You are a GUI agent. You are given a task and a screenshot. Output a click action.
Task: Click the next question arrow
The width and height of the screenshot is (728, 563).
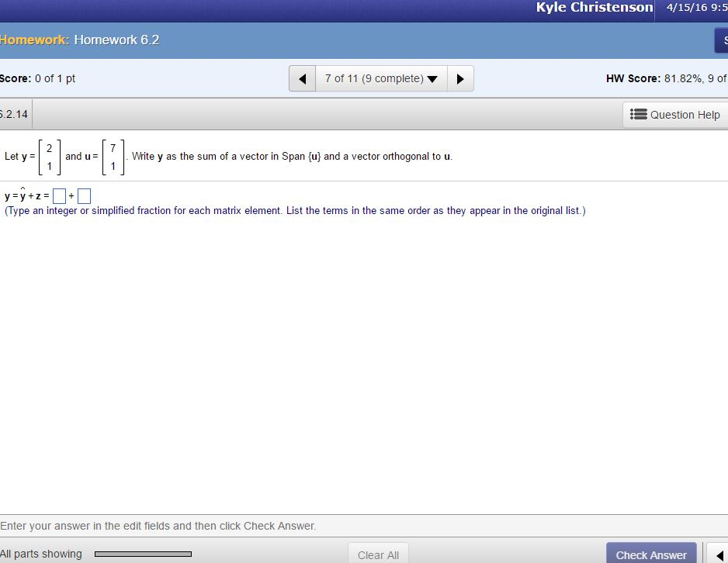(x=460, y=78)
